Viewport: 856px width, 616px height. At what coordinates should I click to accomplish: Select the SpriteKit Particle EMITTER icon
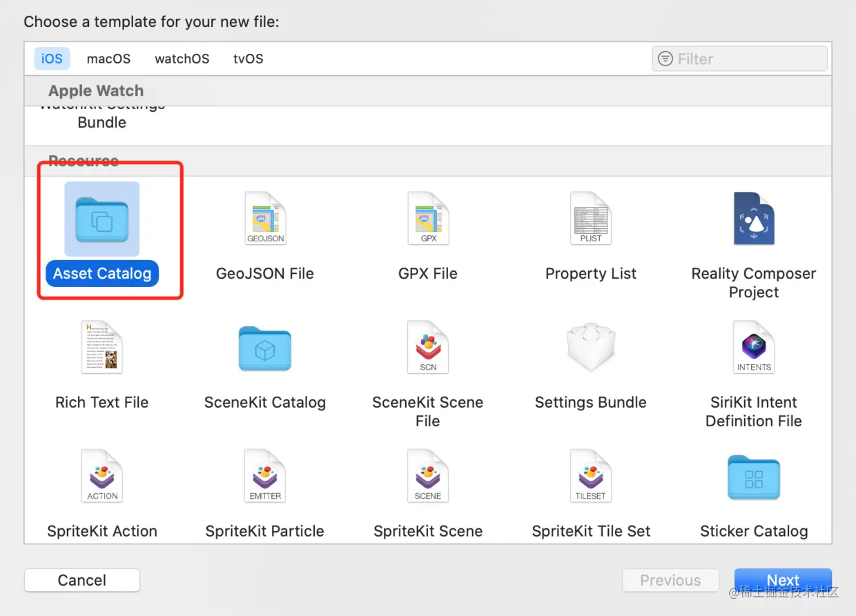click(x=265, y=476)
